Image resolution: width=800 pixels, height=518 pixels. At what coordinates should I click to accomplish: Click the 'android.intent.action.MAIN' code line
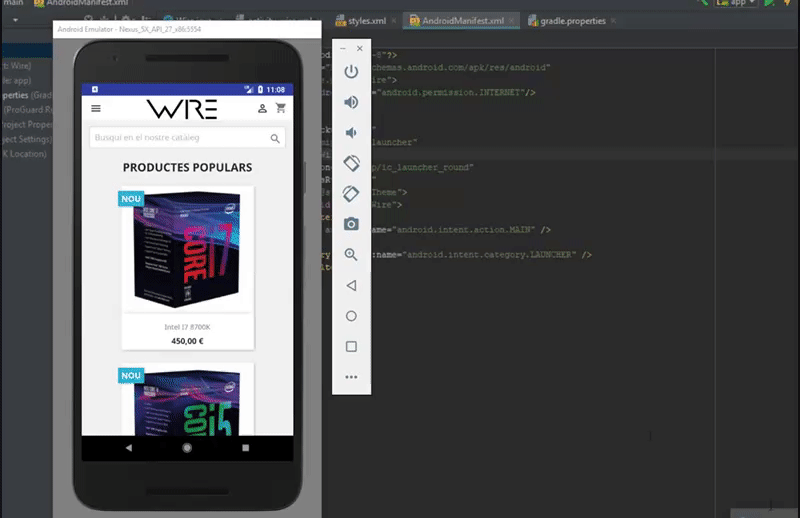tap(461, 230)
